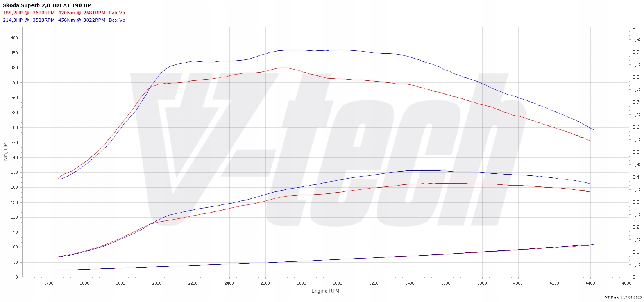Click the 360 tick on the left axis

point(14,98)
